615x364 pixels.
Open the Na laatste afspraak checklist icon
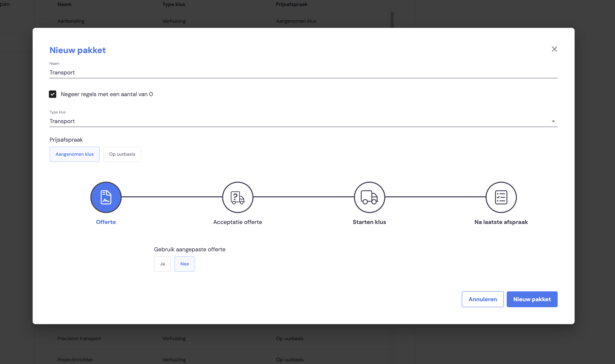point(501,197)
